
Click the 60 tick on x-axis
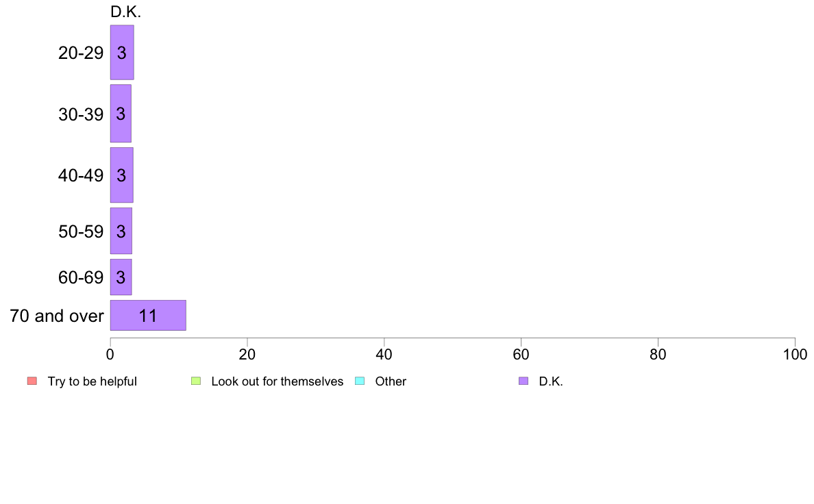click(x=521, y=355)
